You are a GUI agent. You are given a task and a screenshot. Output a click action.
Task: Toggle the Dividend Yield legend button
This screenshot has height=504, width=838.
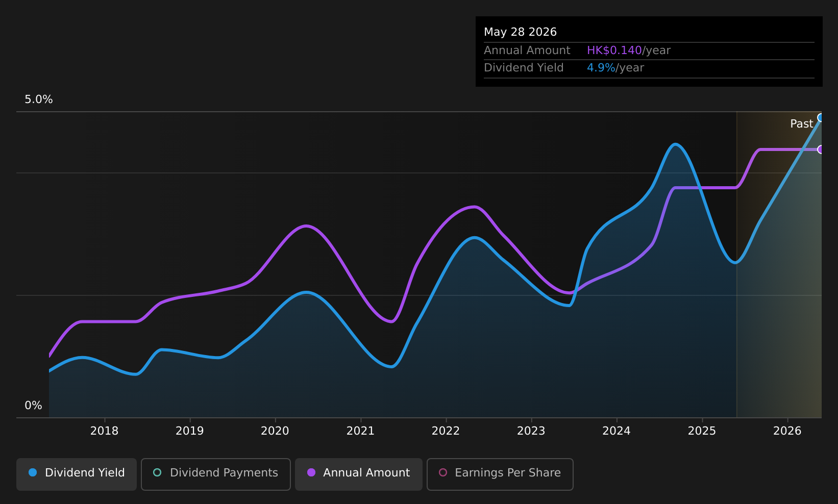click(77, 474)
